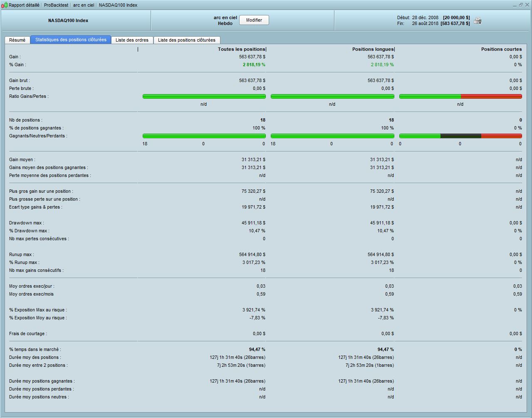Image resolution: width=532 pixels, height=418 pixels.
Task: Click Ratio Gains/Pertes bar under Positions longues
Action: [x=332, y=96]
